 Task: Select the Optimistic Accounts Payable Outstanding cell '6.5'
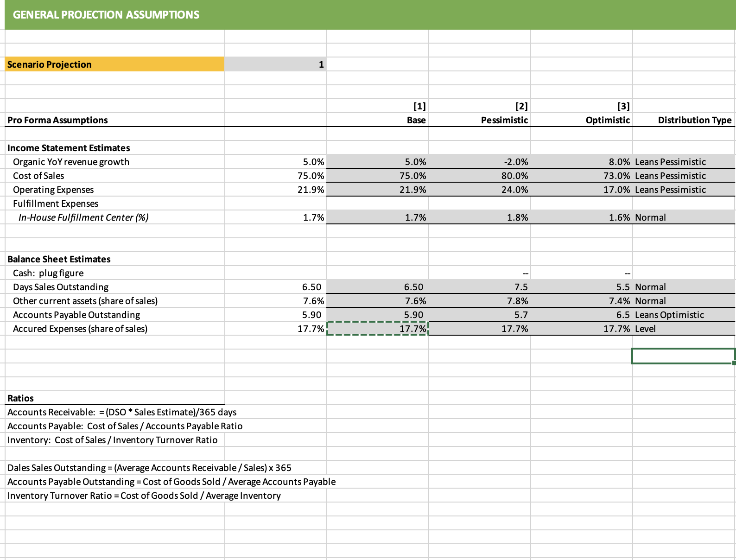coord(582,315)
